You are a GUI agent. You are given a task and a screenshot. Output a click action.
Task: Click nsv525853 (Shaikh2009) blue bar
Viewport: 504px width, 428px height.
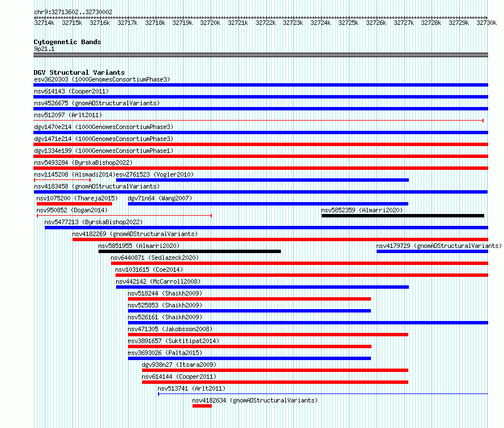click(249, 311)
